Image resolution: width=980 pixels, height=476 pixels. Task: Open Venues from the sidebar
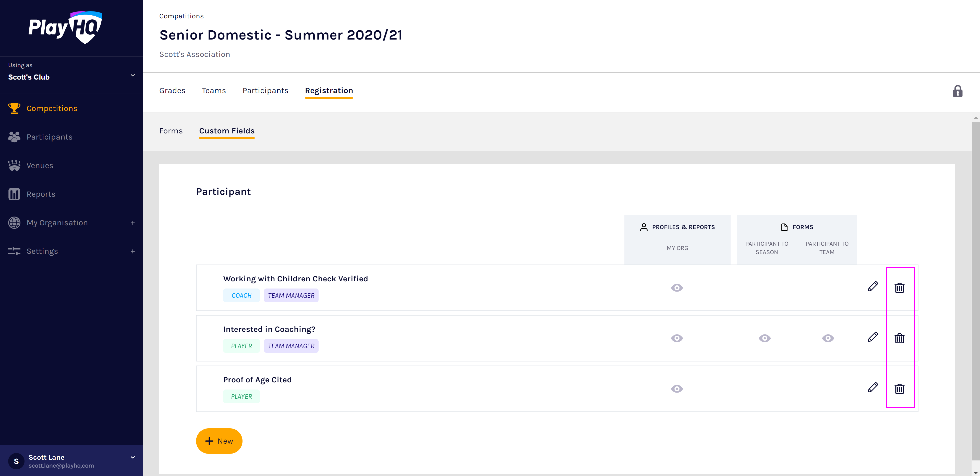click(40, 165)
